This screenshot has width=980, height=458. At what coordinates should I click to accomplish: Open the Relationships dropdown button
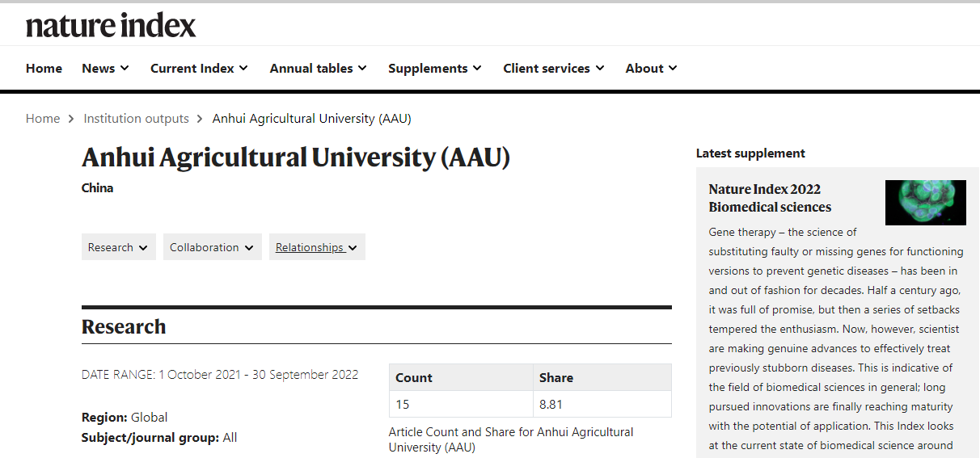(316, 247)
